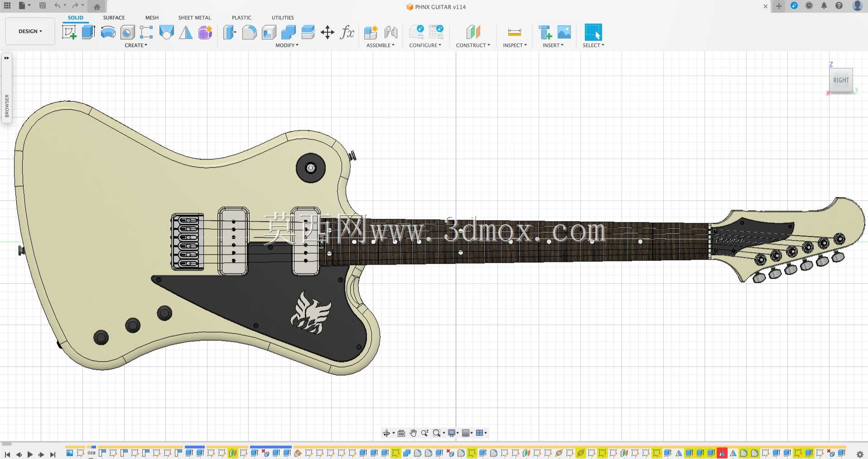
Task: Expand the SELECT menu
Action: [593, 45]
